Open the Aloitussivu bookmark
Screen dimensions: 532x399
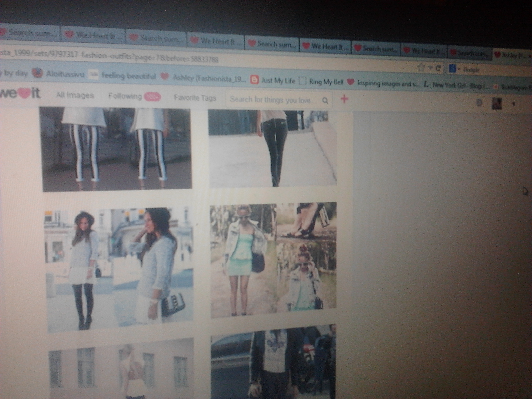pyautogui.click(x=59, y=74)
